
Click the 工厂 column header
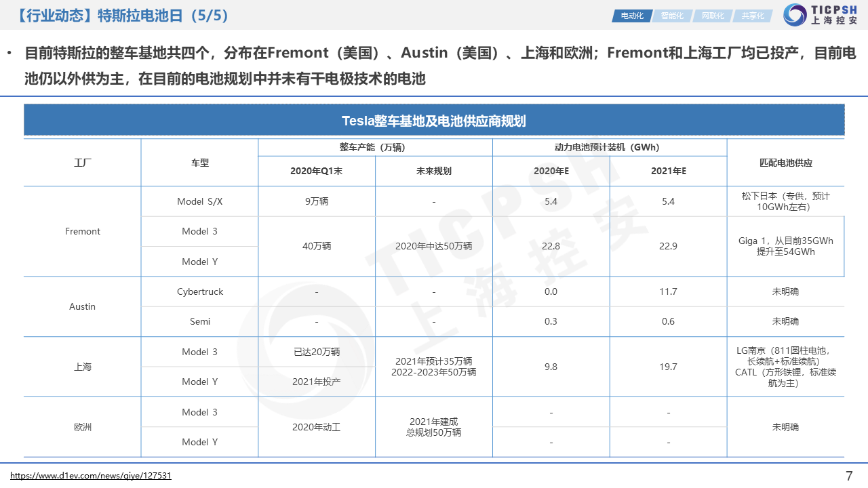click(83, 163)
